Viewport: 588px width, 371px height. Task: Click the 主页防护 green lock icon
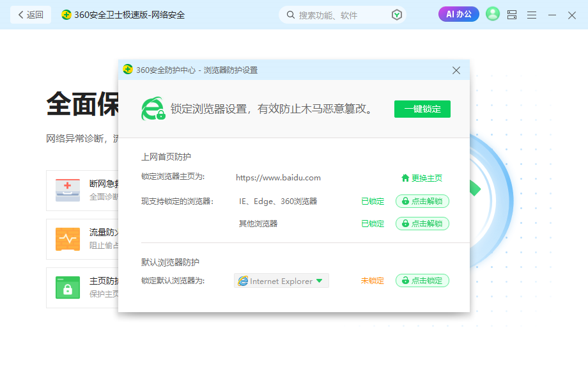tap(68, 287)
